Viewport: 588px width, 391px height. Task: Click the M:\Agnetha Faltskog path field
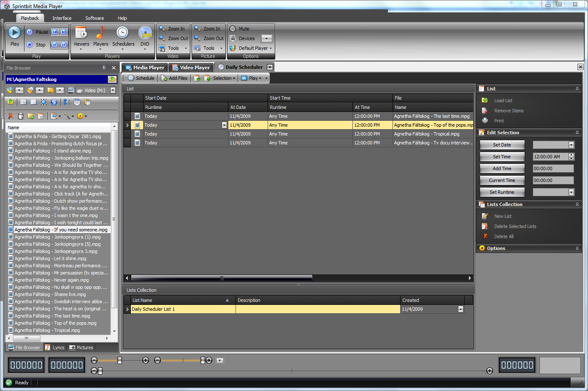(x=57, y=79)
